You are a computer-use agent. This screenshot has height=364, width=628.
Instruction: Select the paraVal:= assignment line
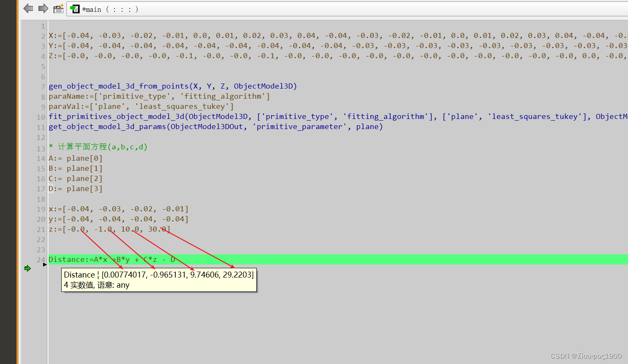coord(141,106)
